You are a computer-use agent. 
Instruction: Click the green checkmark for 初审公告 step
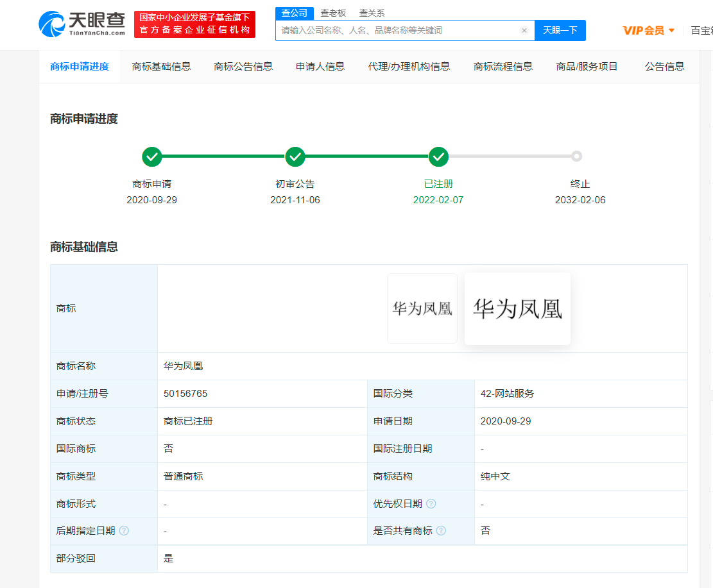(x=295, y=156)
